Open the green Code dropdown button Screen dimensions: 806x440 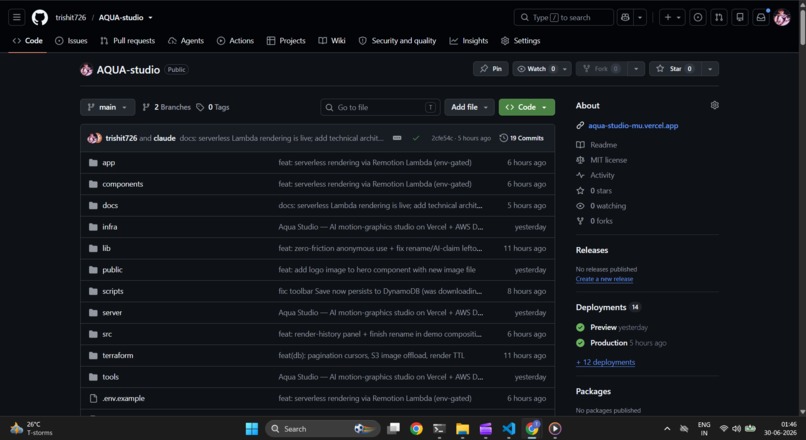526,107
